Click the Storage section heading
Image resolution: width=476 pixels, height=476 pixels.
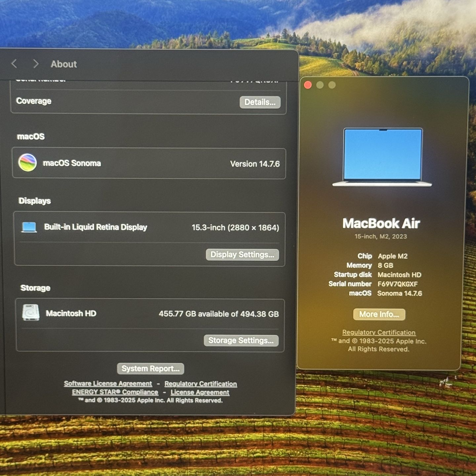coord(35,288)
